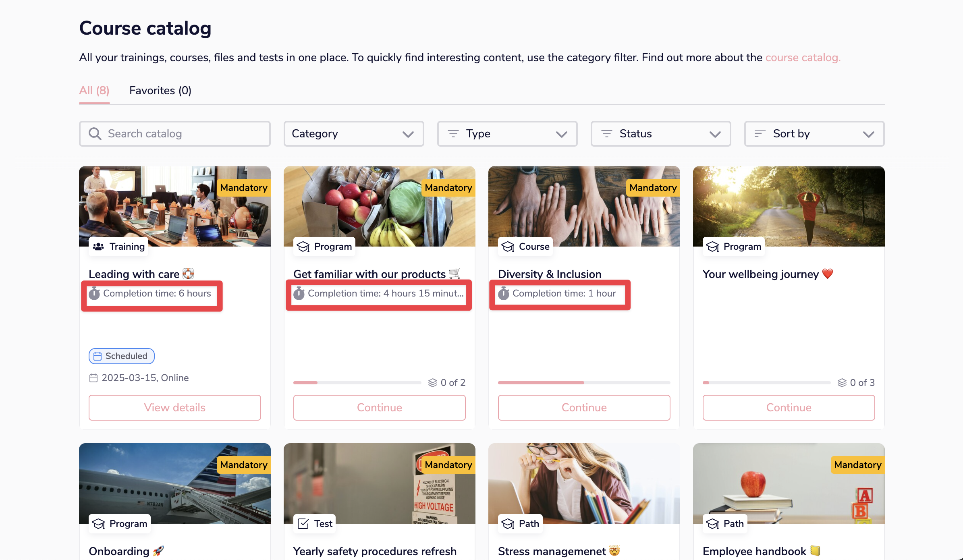
Task: Click the stopwatch icon on Diversity & Inclusion
Action: 504,293
